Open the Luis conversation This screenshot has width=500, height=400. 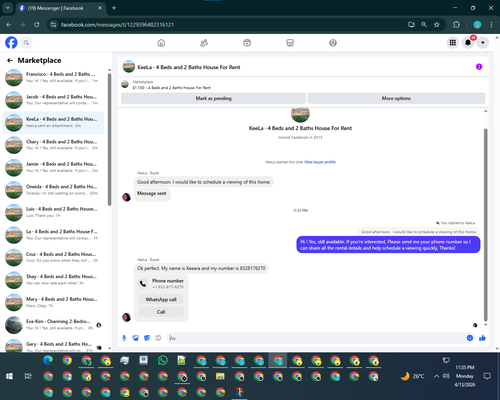[53, 212]
